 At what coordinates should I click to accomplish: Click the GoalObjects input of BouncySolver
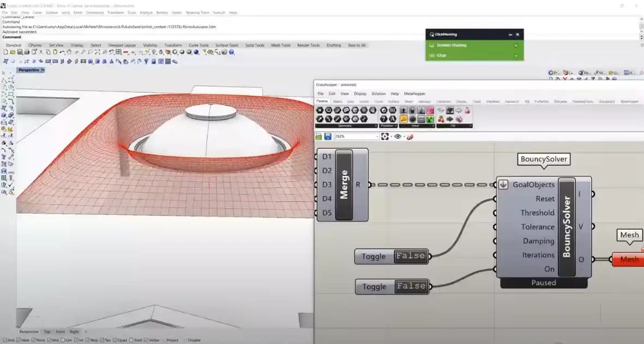(x=533, y=185)
